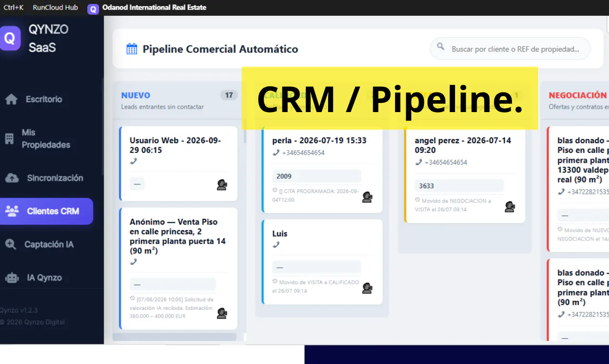
Task: Click the QYNZO SaaS logo icon
Action: click(x=10, y=38)
